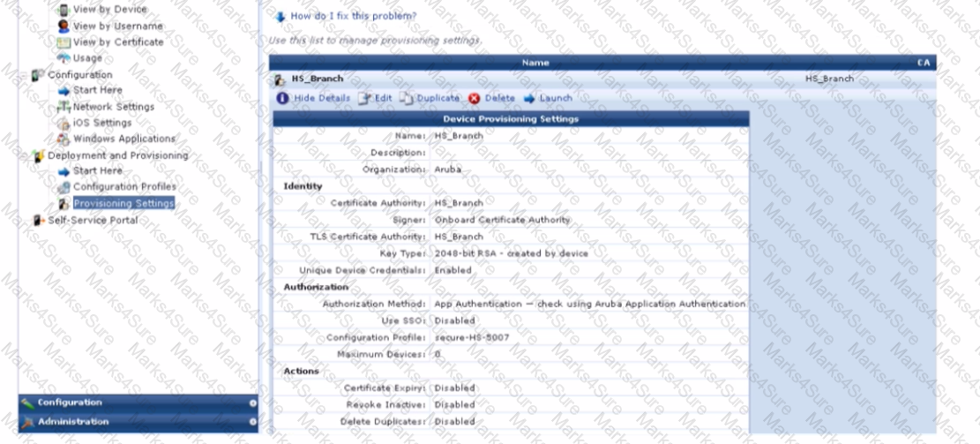The image size is (980, 444).
Task: Open the View by Username page
Action: (117, 26)
